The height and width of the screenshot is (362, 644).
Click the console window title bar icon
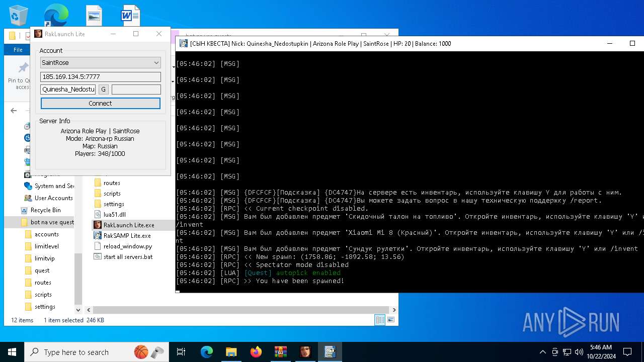pyautogui.click(x=184, y=43)
